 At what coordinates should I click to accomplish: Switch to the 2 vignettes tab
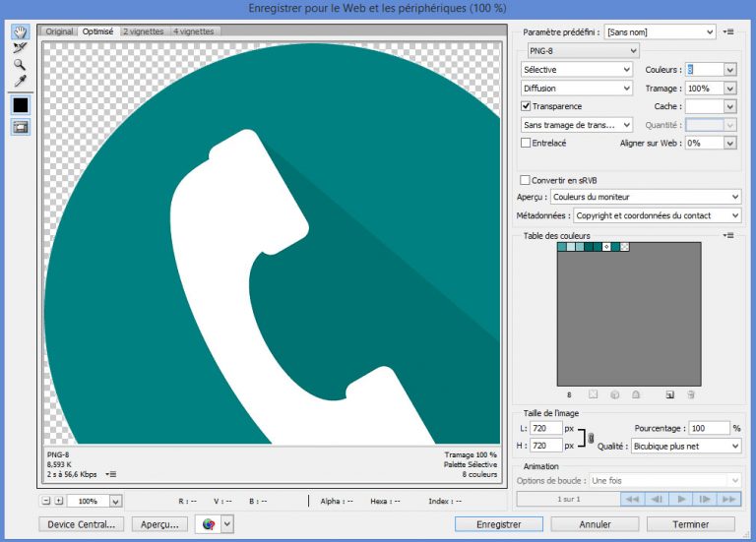(x=143, y=31)
